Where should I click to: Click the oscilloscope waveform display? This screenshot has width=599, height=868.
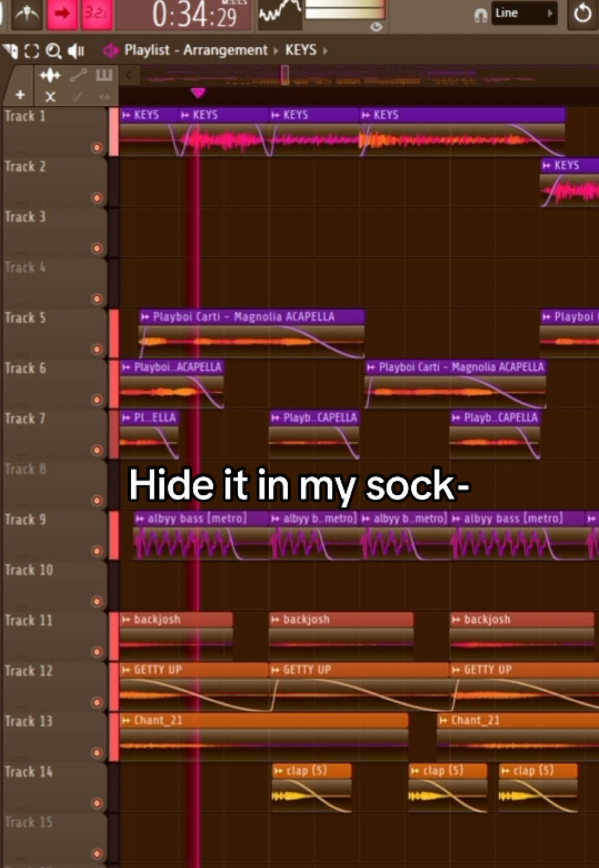tap(279, 13)
